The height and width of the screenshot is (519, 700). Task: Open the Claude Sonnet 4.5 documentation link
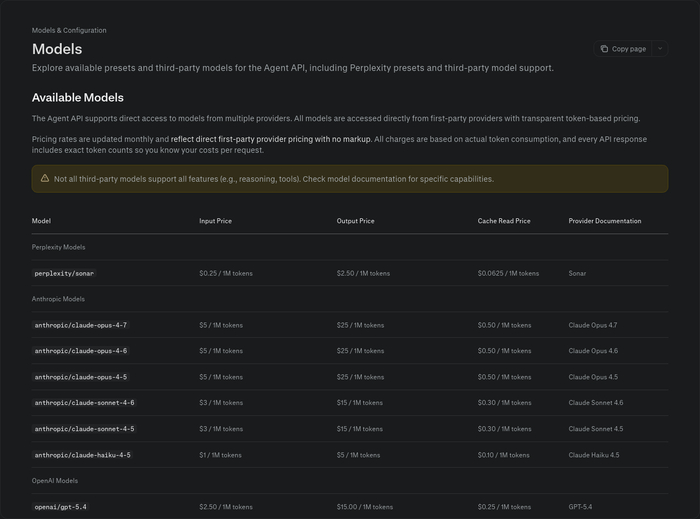596,429
